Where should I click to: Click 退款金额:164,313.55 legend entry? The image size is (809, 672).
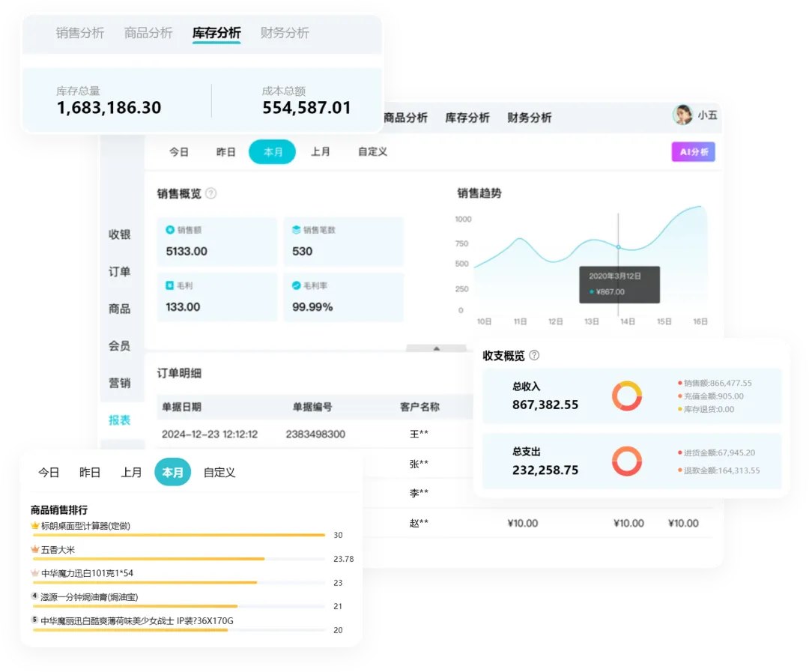click(x=718, y=470)
